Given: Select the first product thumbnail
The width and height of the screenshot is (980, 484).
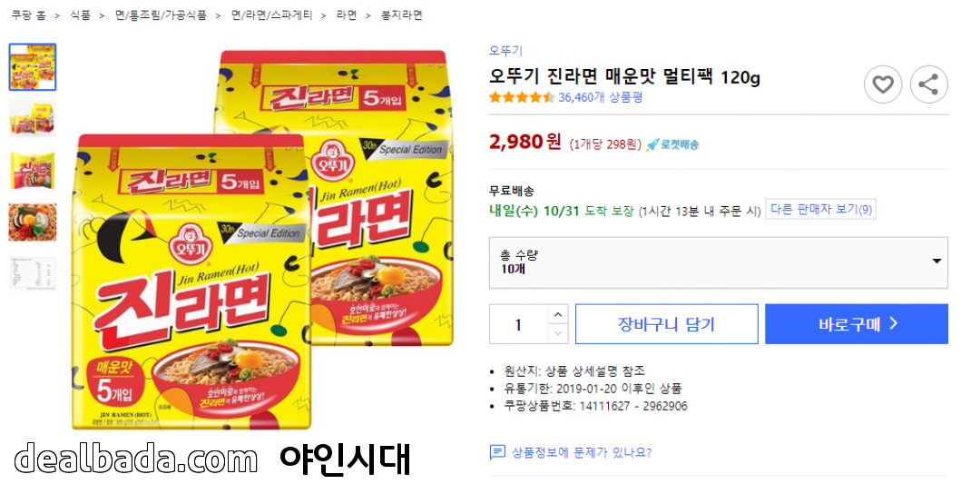Looking at the screenshot, I should point(33,67).
